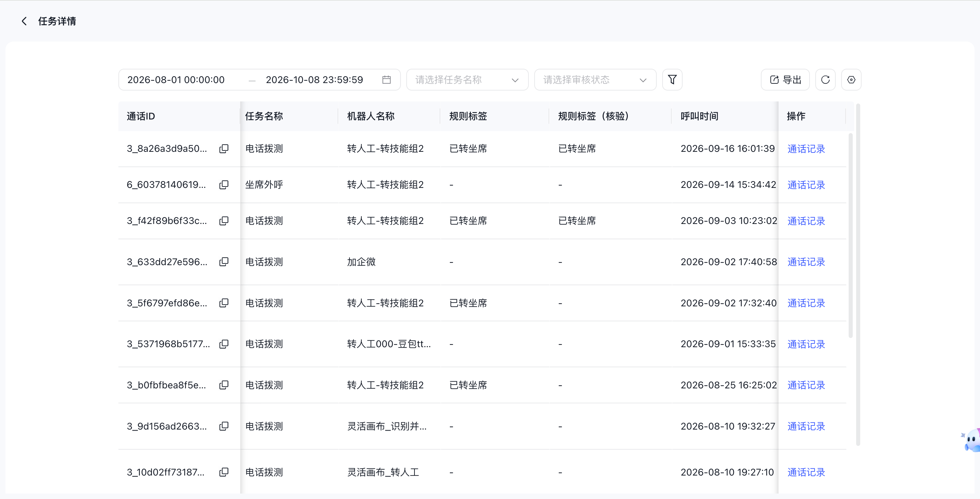This screenshot has height=499, width=980.
Task: Expand the 请选择审核状态 dropdown
Action: (x=595, y=80)
